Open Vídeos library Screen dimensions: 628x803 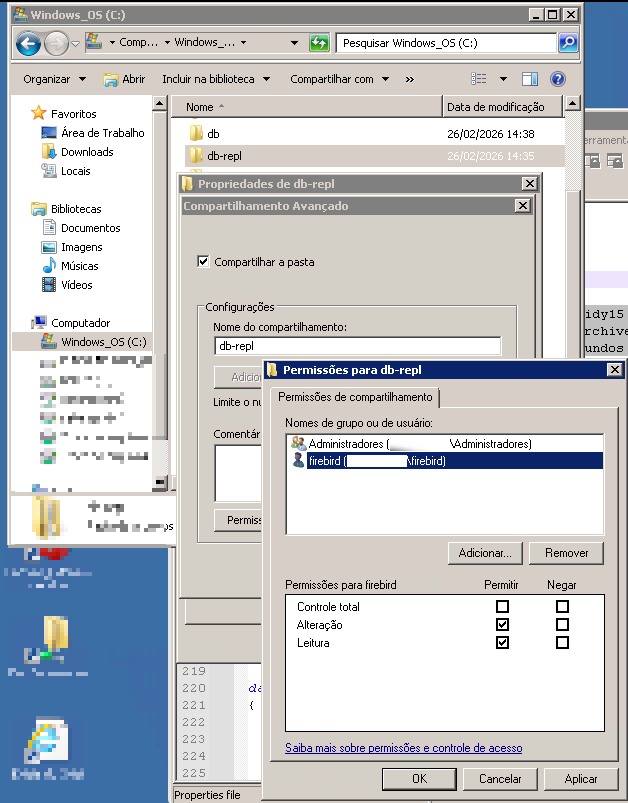click(67, 284)
